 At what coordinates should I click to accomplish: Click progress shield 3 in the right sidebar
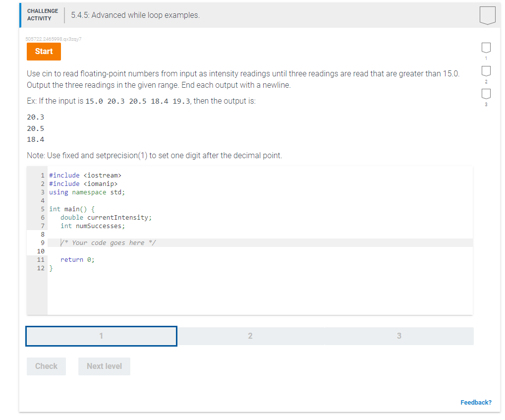click(x=486, y=94)
